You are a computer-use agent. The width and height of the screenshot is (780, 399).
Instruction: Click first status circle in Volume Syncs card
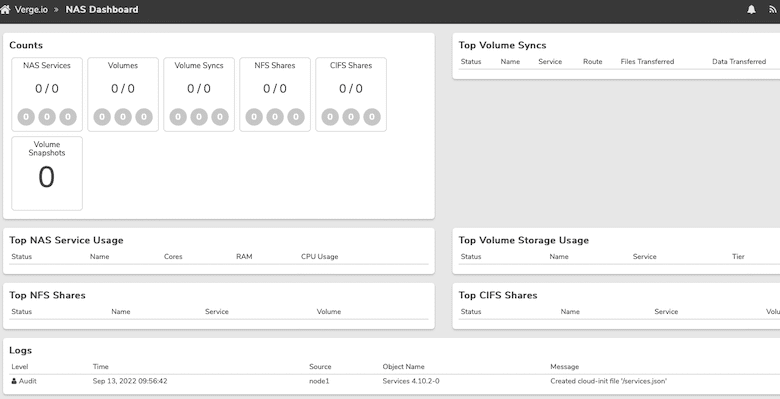[178, 117]
